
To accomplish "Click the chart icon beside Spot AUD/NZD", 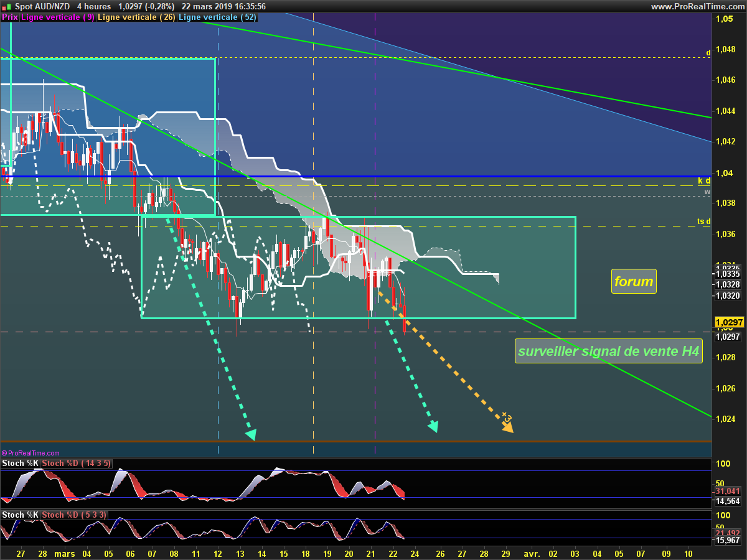I will tap(6, 6).
